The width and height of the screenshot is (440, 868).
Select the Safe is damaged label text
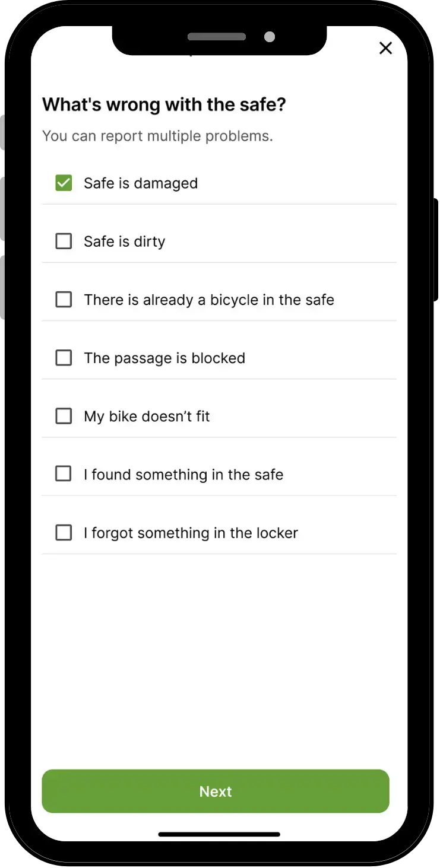coord(141,183)
